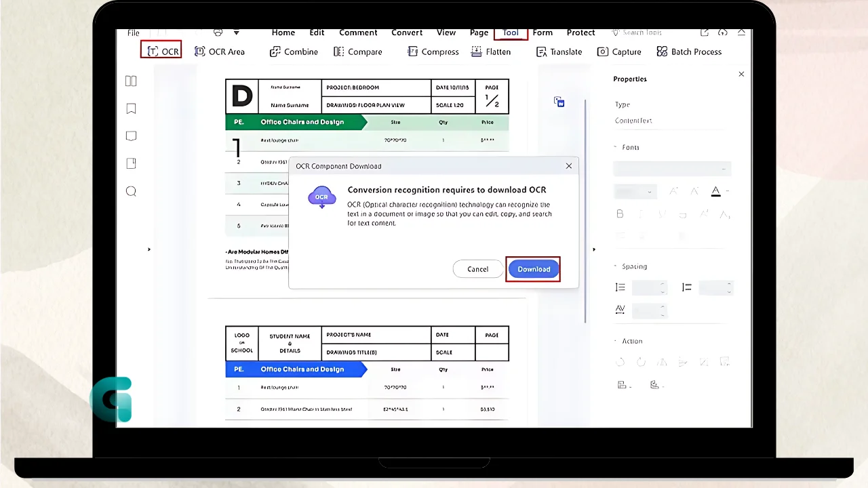This screenshot has height=488, width=868.
Task: Switch to the View tab
Action: click(x=446, y=33)
